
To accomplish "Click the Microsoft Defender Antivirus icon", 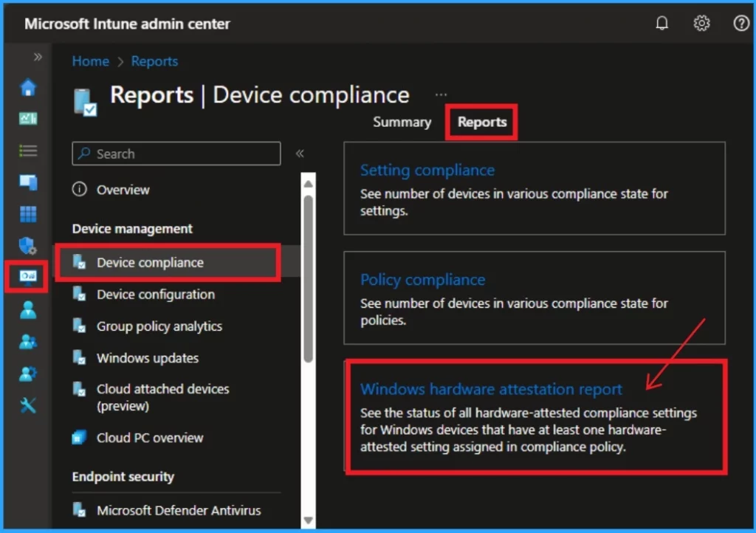I will pyautogui.click(x=80, y=509).
